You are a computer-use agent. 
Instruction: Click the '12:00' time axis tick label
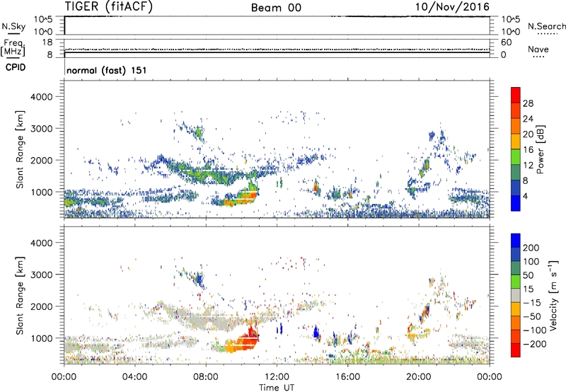coord(277,377)
